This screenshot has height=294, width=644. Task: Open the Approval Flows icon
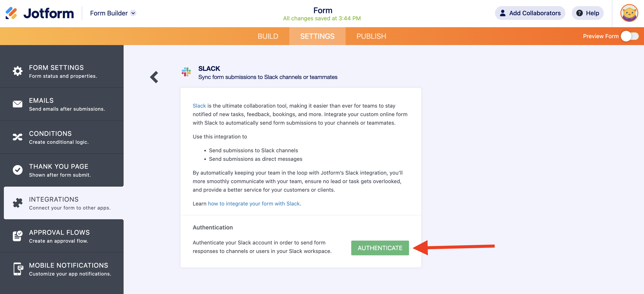17,236
